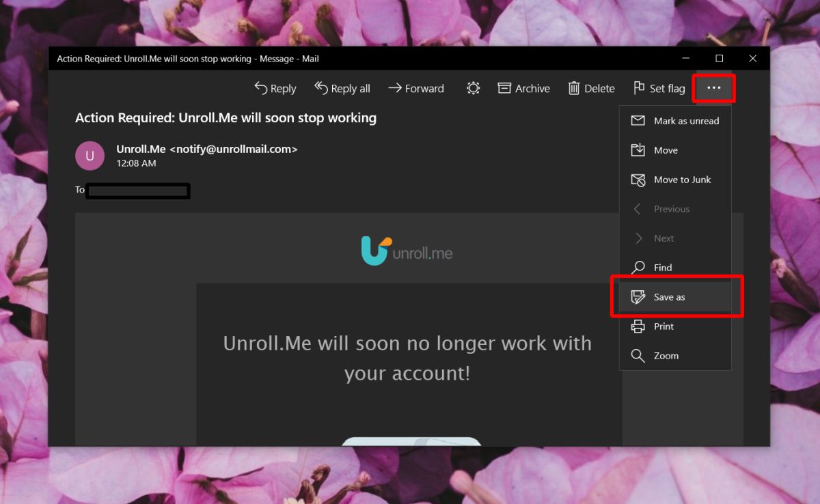Select Move to Junk menu entry
The image size is (820, 504).
[675, 180]
